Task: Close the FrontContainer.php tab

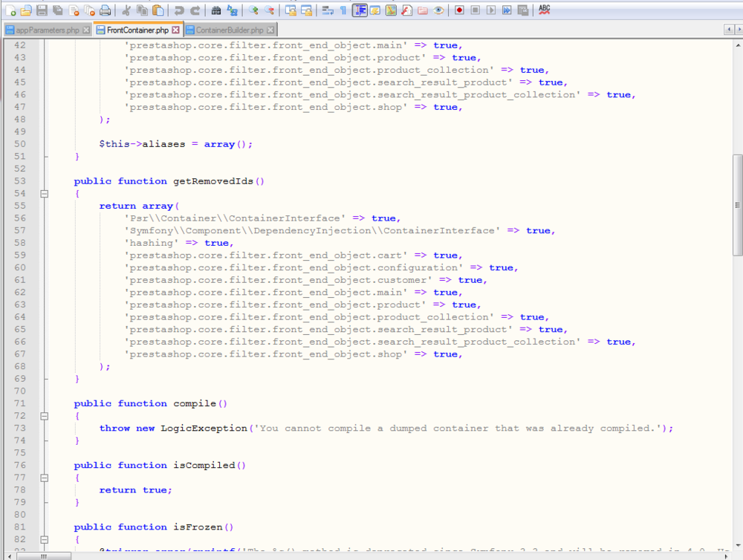Action: coord(175,30)
